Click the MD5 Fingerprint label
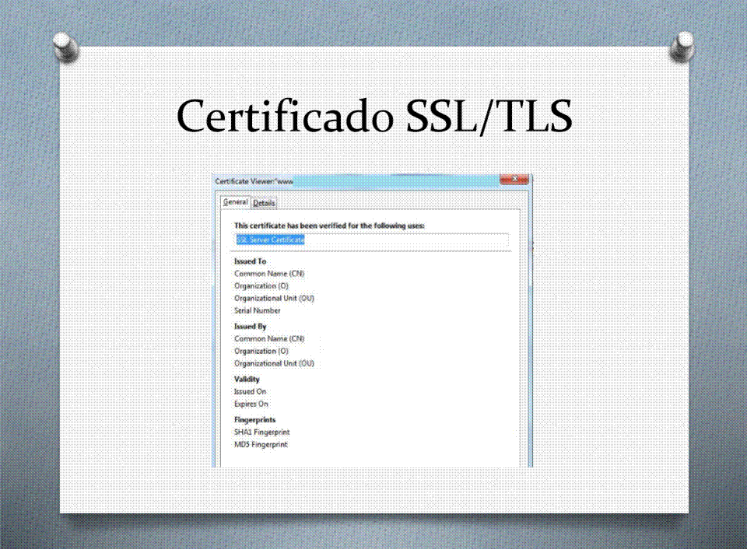This screenshot has width=747, height=560. 261,445
